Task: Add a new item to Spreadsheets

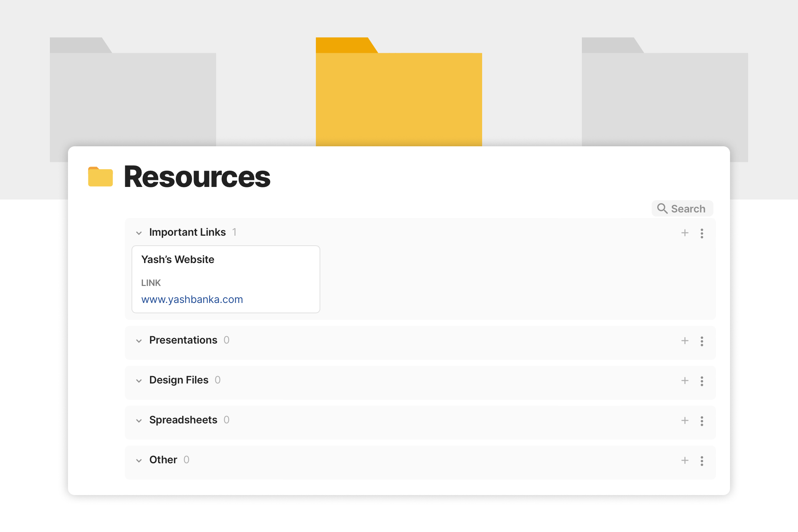Action: pyautogui.click(x=685, y=420)
